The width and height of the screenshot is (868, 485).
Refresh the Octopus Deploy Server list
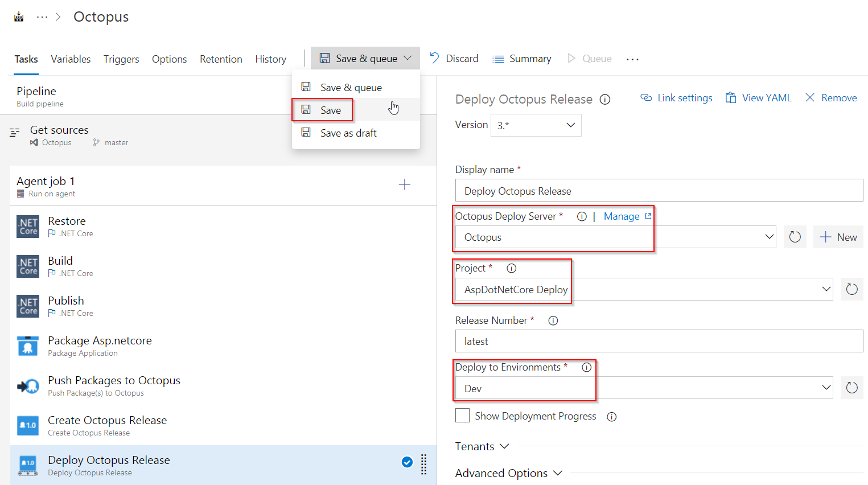(x=795, y=237)
